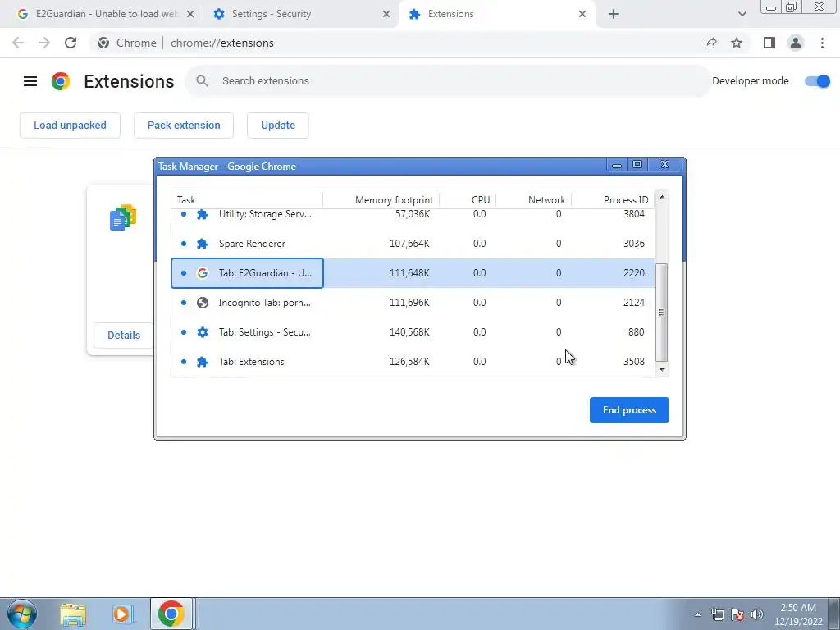
Task: Launch Windows Media Player from taskbar
Action: tap(121, 614)
